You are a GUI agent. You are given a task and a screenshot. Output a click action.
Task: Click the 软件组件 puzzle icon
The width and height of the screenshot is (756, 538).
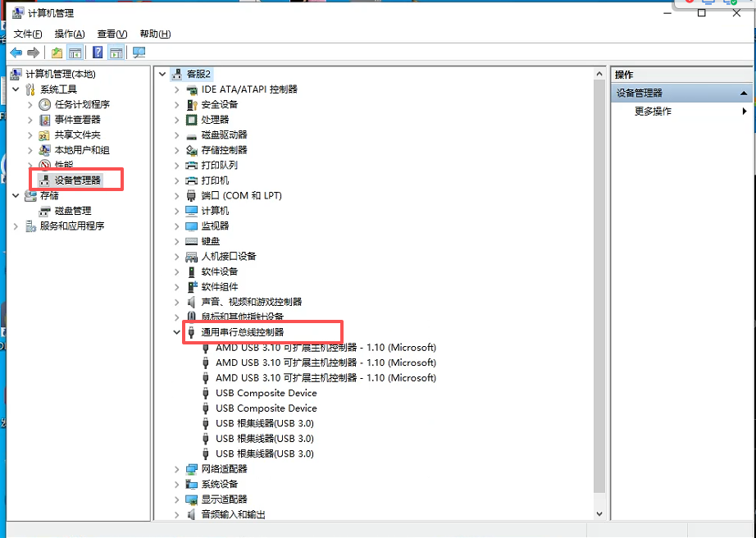(191, 287)
